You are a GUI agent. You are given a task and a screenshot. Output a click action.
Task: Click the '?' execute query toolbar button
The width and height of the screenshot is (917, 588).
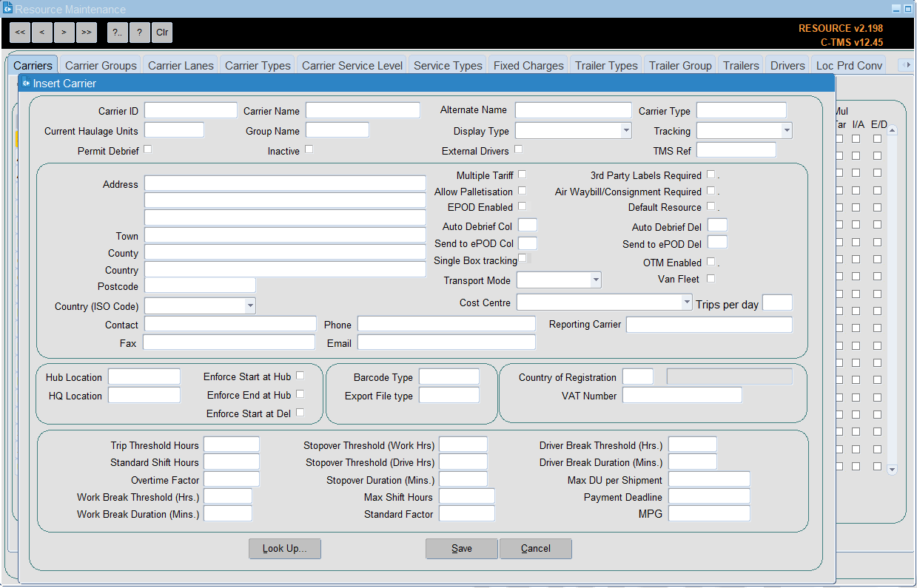[x=139, y=33]
